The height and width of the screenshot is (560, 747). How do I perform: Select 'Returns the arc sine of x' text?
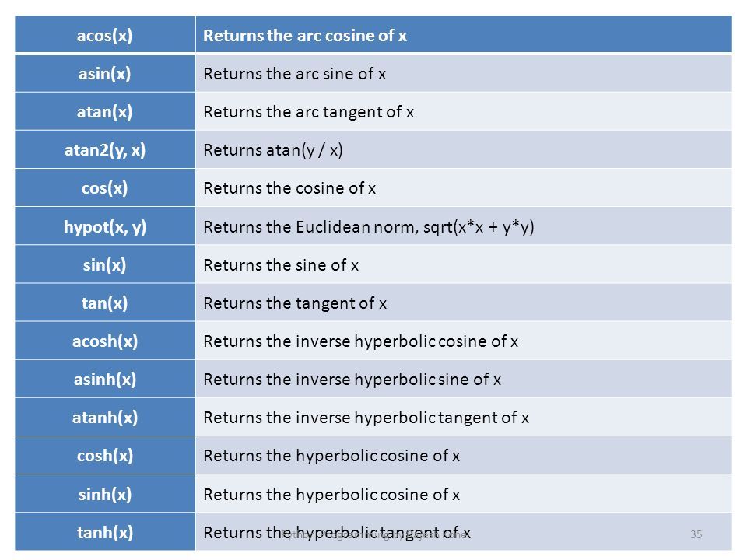tap(294, 74)
